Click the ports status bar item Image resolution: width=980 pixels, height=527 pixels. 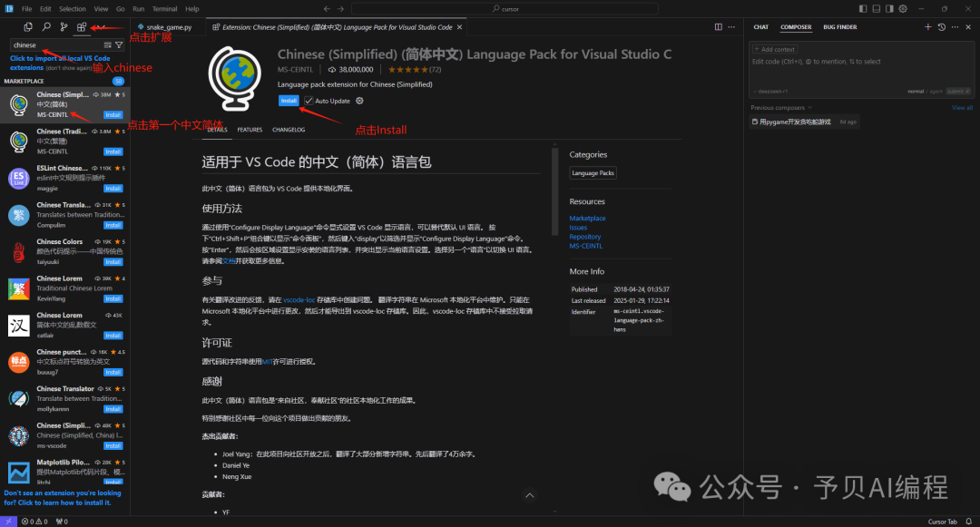pyautogui.click(x=62, y=522)
